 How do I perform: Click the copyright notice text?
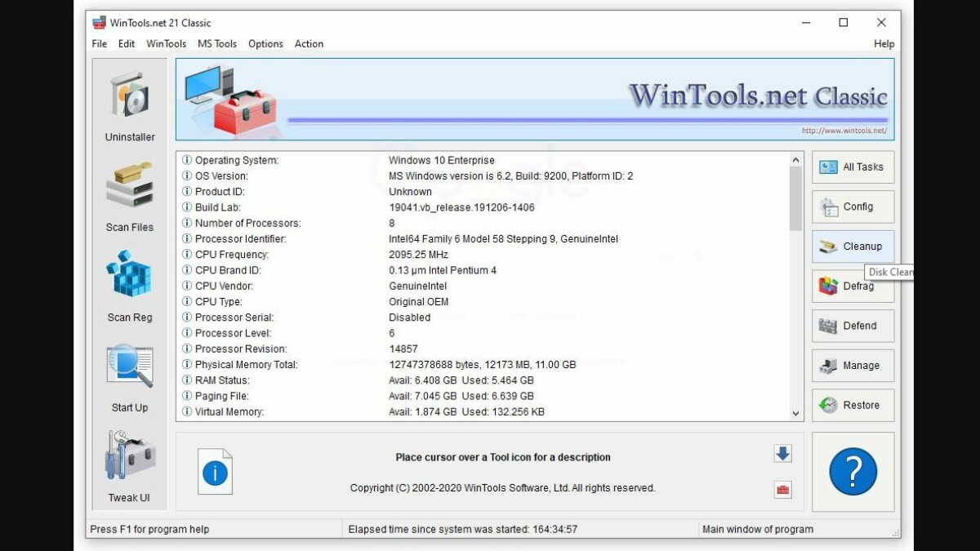point(502,488)
